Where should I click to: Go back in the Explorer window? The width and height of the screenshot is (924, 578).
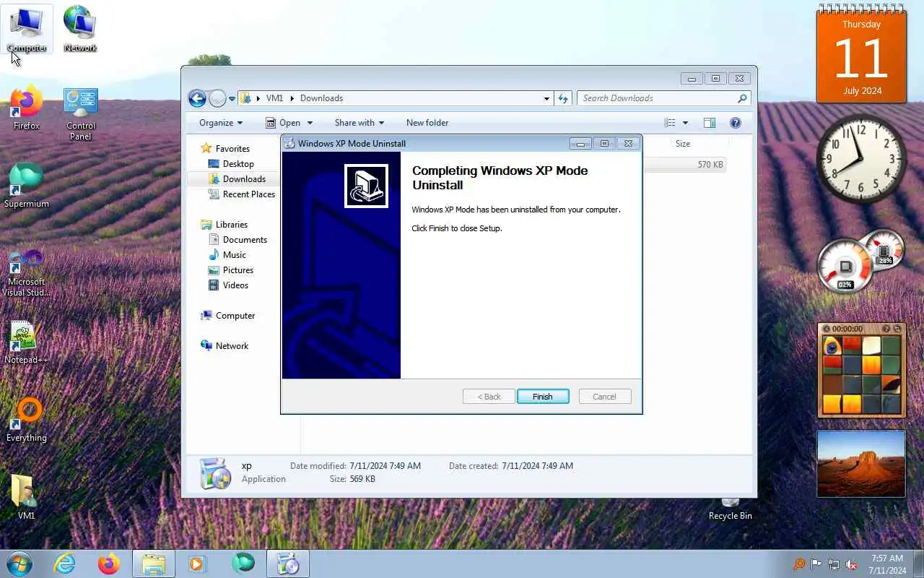pos(197,98)
